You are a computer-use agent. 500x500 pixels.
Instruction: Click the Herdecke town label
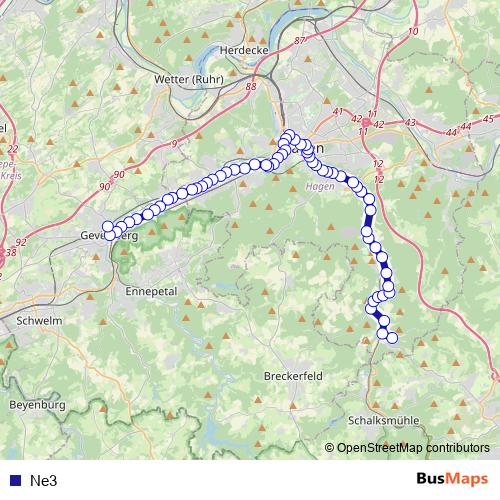point(244,50)
